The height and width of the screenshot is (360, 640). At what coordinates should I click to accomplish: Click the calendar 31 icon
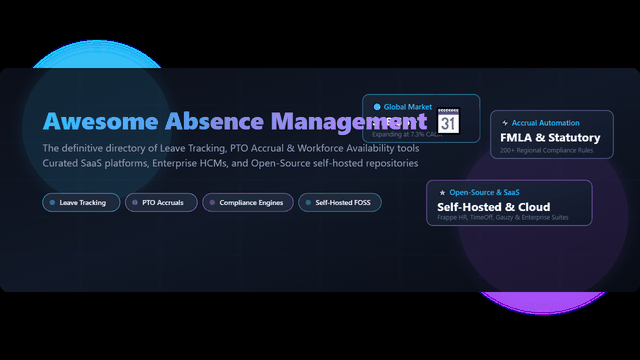click(x=448, y=121)
